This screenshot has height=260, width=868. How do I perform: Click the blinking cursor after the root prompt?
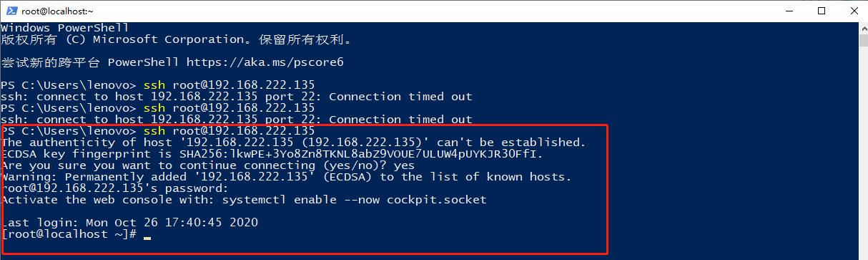147,237
